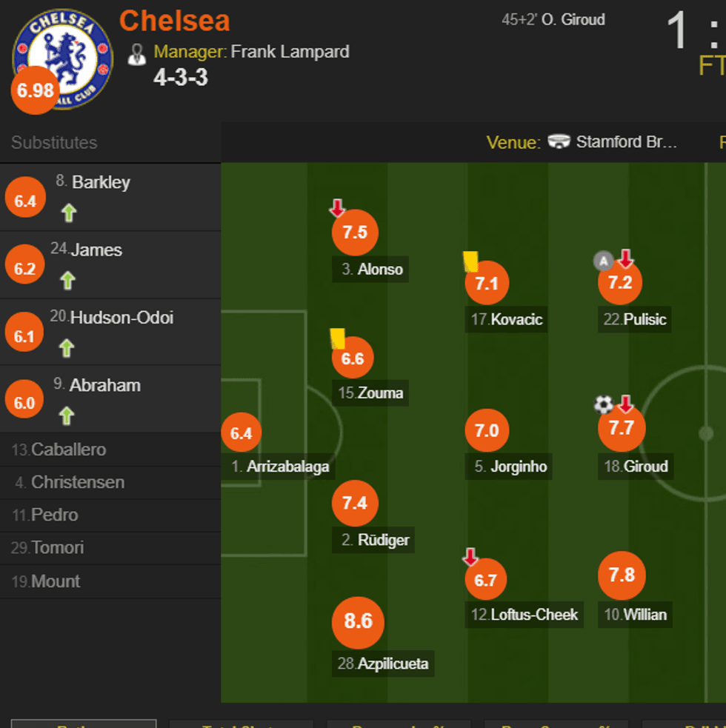This screenshot has width=726, height=728.
Task: Click Kovacic's yellow card icon
Action: coord(470,261)
